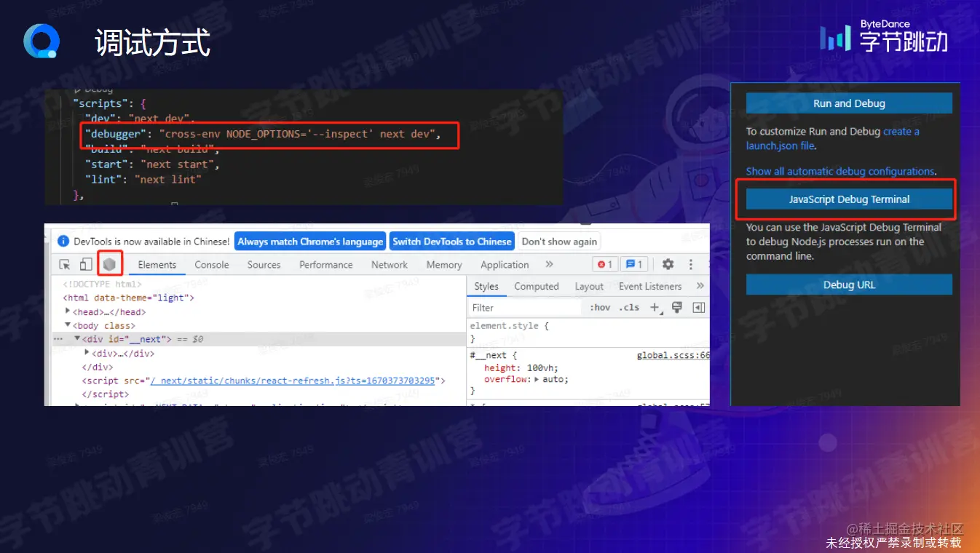Open the Application tab
The width and height of the screenshot is (980, 553).
click(x=505, y=265)
